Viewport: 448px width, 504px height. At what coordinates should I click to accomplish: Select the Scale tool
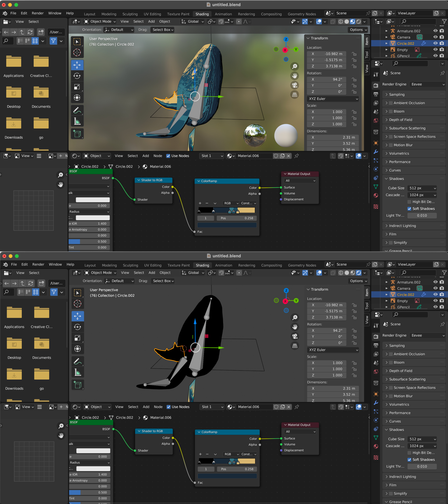coord(77,87)
